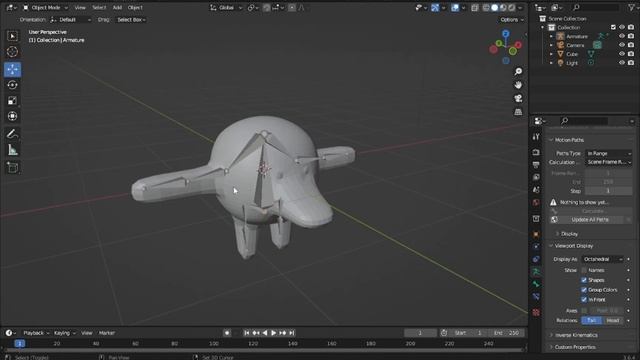640x360 pixels.
Task: Select the Annotate pencil tool
Action: point(12,134)
